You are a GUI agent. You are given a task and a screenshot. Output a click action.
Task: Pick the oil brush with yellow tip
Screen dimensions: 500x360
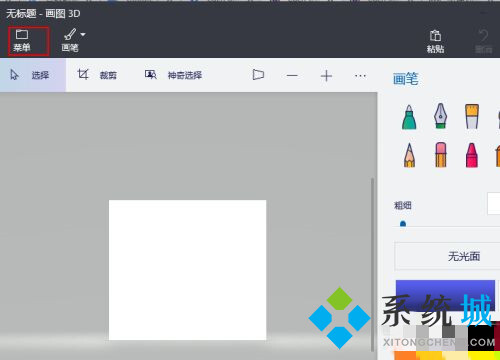pos(472,116)
